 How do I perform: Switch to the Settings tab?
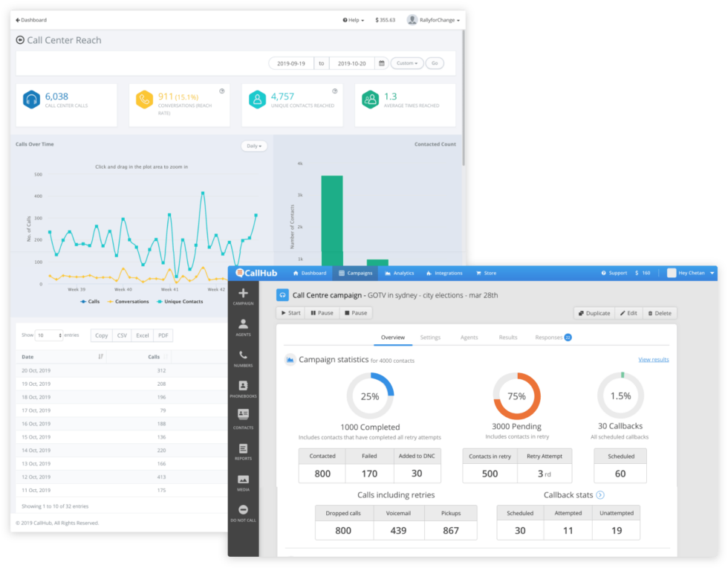[x=431, y=337]
